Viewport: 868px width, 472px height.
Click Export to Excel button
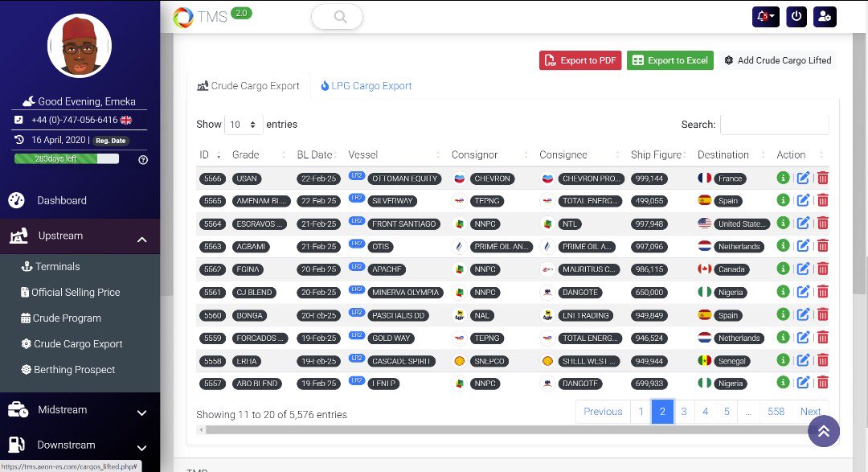tap(669, 60)
